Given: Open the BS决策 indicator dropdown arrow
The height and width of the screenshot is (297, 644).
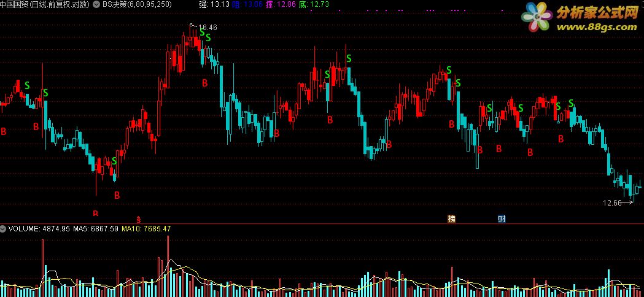Looking at the screenshot, I should point(96,4).
